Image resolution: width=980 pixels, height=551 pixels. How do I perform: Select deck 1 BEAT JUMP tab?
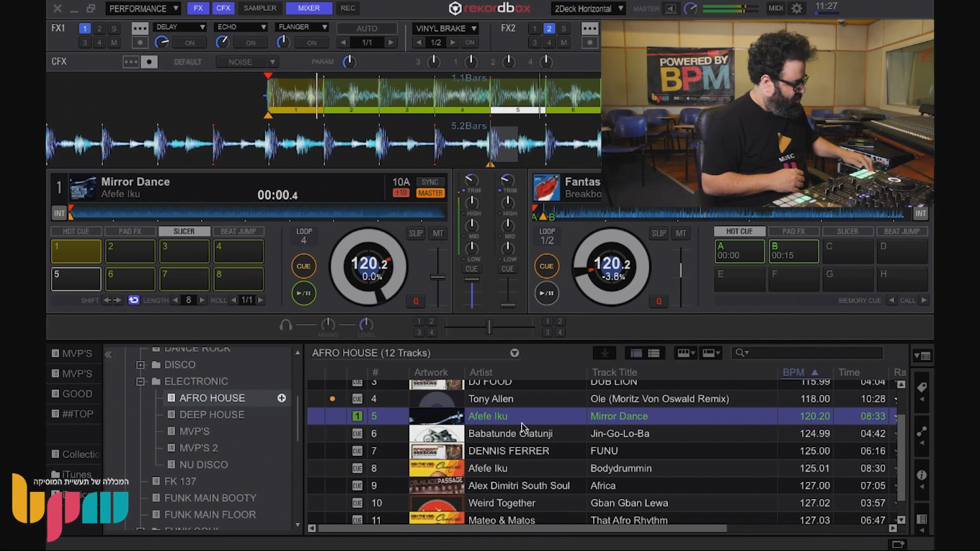pos(238,231)
